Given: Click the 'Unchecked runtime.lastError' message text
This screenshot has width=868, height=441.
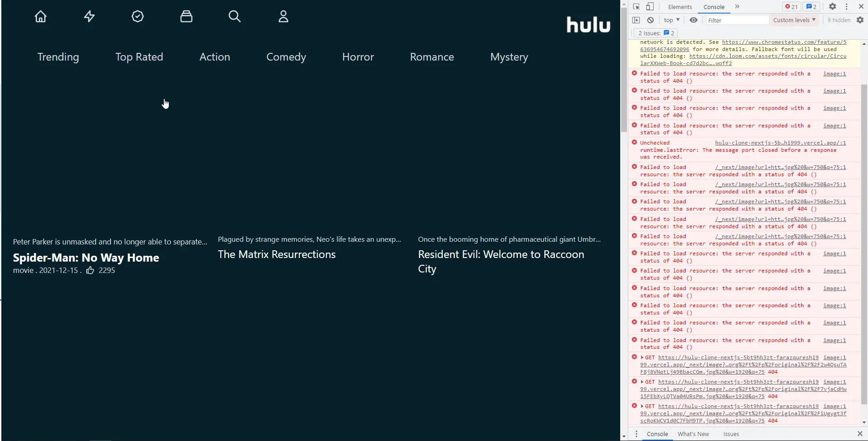Looking at the screenshot, I should coord(738,150).
